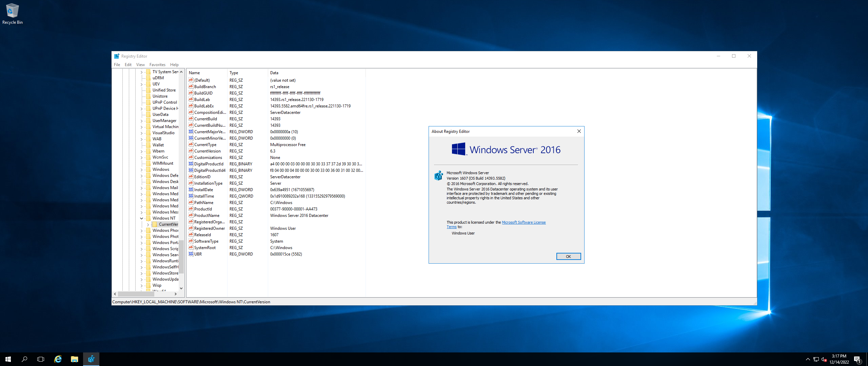The image size is (868, 366).
Task: Select the SystemRoot value name
Action: (x=205, y=248)
